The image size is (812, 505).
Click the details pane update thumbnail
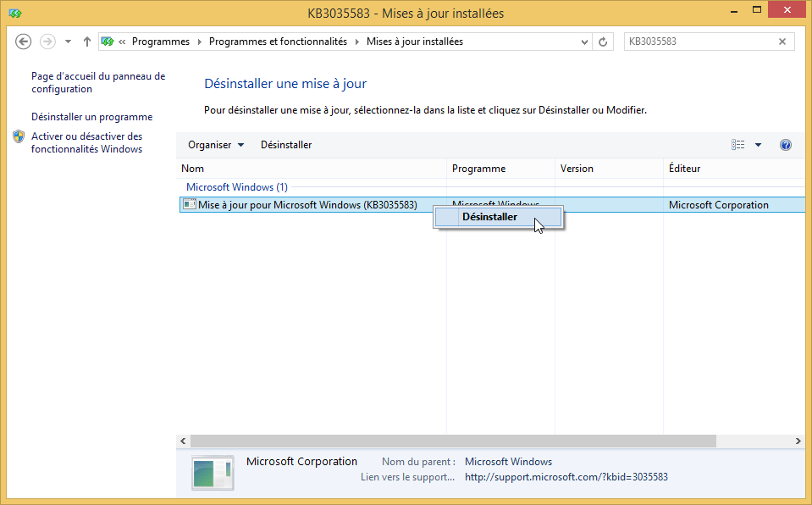coord(213,473)
